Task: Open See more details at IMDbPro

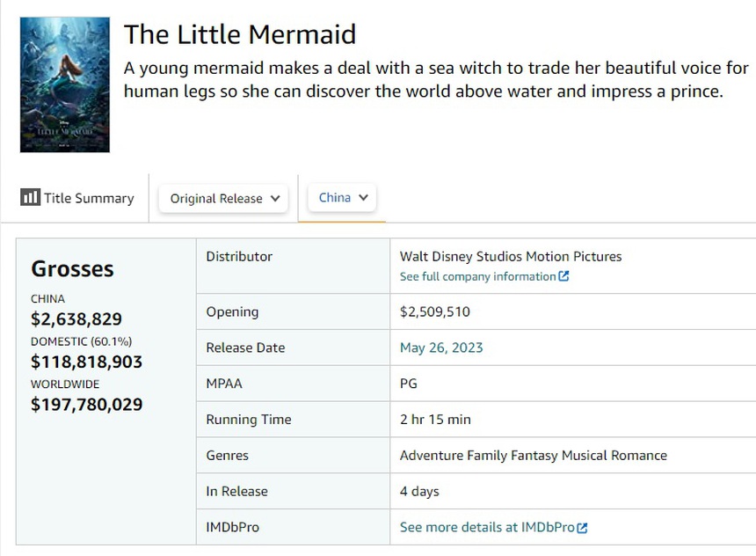Action: pyautogui.click(x=487, y=527)
